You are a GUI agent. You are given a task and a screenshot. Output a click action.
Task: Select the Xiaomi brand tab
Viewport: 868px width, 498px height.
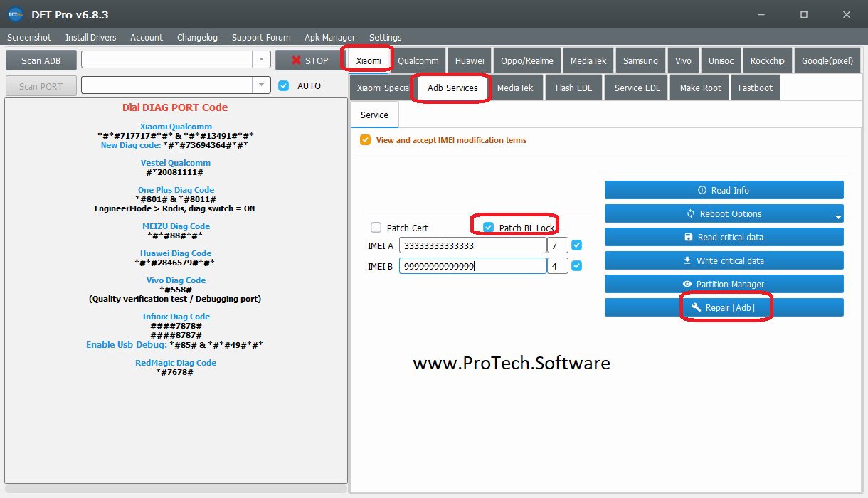point(369,60)
